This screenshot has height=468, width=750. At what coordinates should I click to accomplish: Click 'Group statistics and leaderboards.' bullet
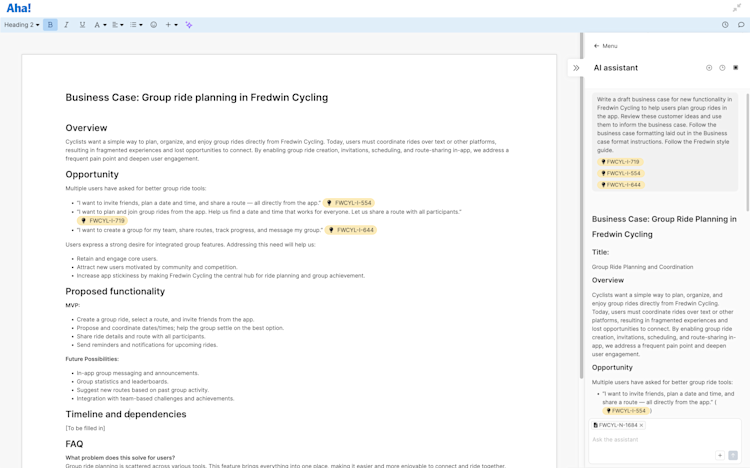pyautogui.click(x=122, y=382)
